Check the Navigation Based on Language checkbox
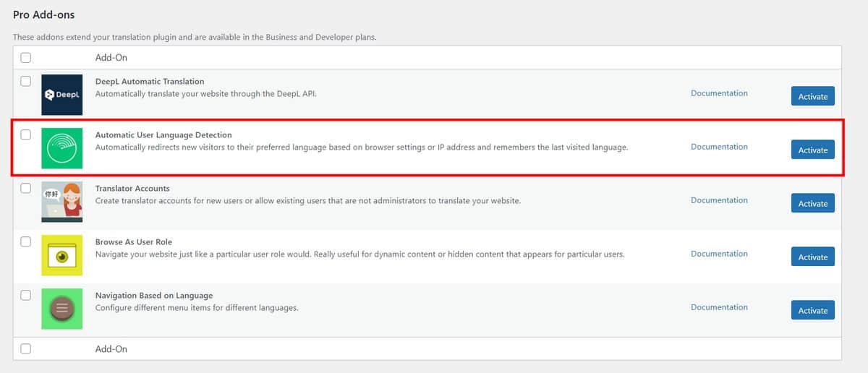The width and height of the screenshot is (868, 373). 26,295
